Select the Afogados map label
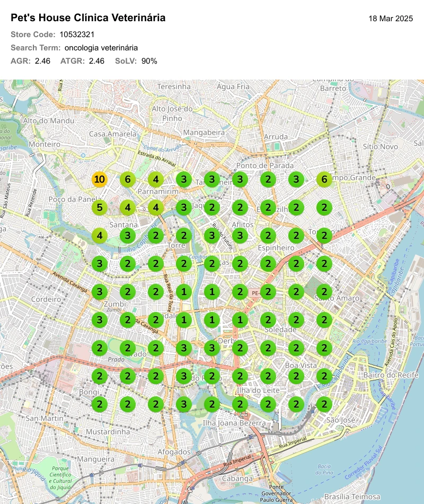The image size is (424, 504). 174,452
